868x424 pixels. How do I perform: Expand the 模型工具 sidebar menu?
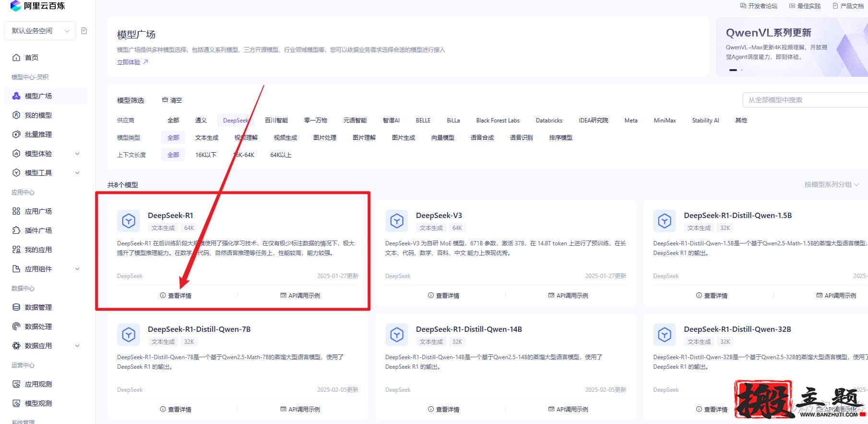click(x=77, y=173)
